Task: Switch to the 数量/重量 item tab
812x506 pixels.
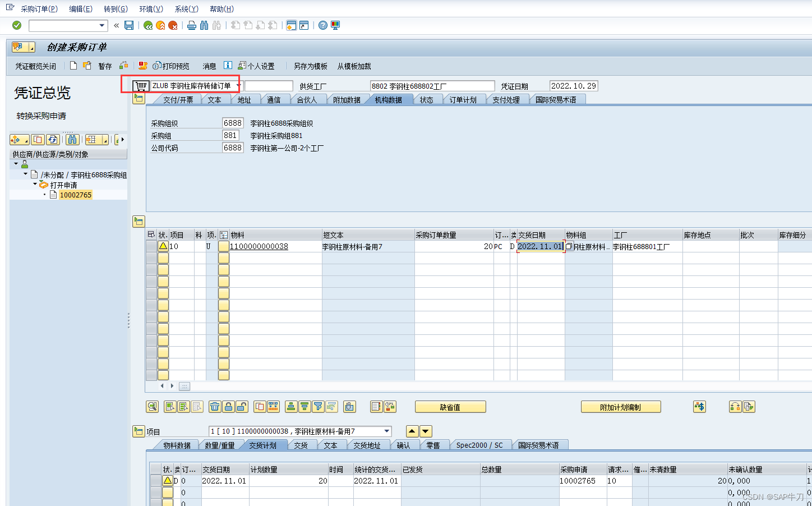Action: [219, 445]
